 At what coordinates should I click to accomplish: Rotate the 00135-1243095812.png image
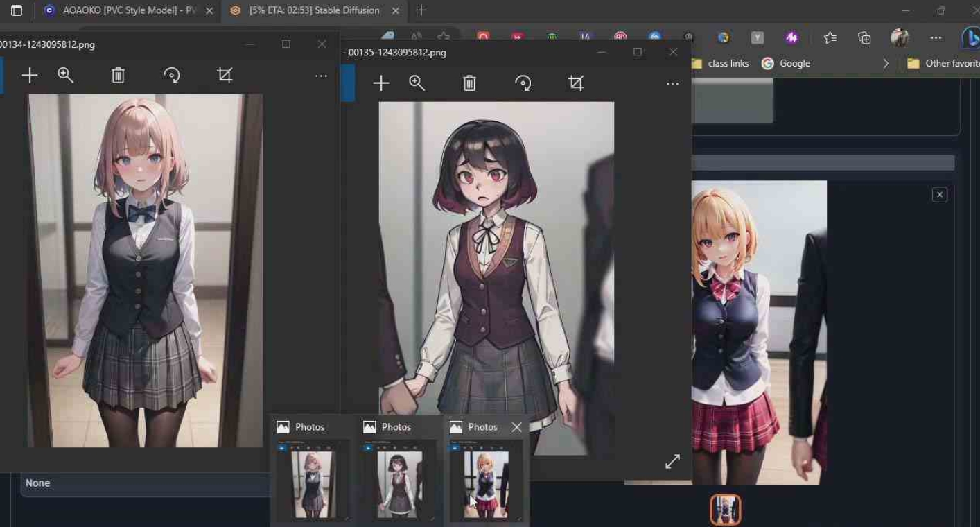(x=523, y=83)
